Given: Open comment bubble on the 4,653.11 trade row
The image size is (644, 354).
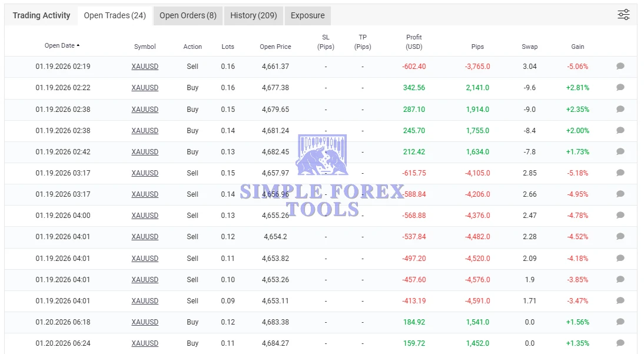Looking at the screenshot, I should point(620,300).
